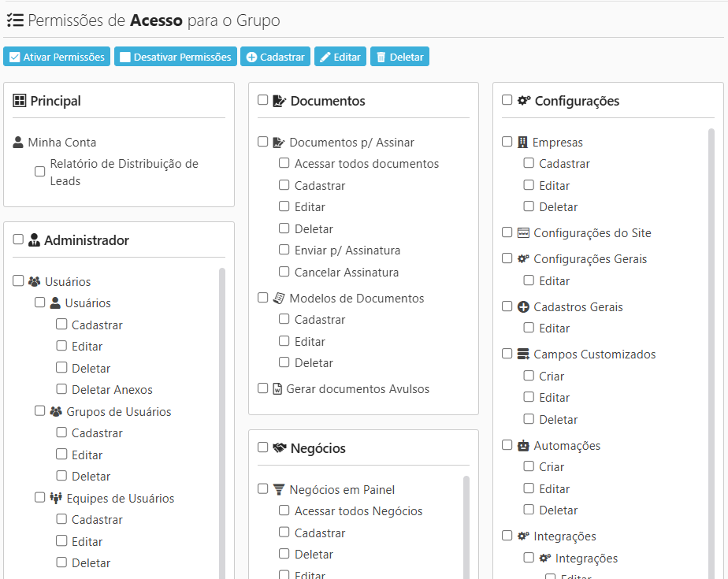Select the Deletar Anexos checkbox under Usuários
The height and width of the screenshot is (579, 728).
[x=61, y=389]
